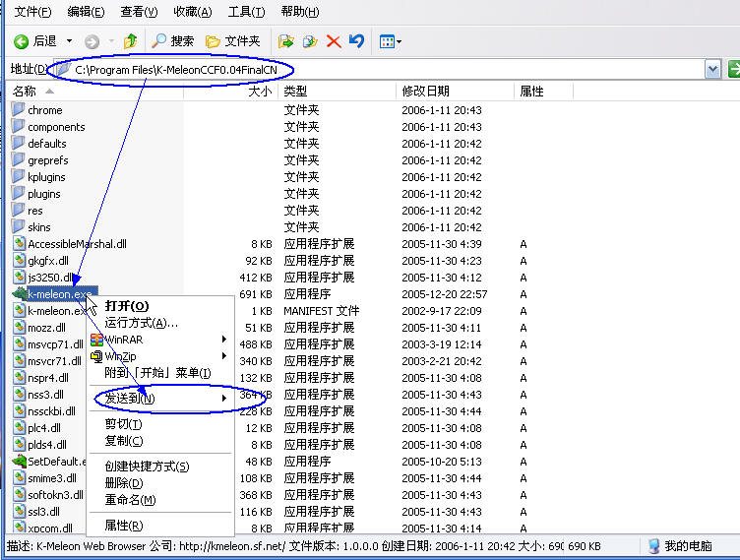Select the greprefs folder icon

18,159
